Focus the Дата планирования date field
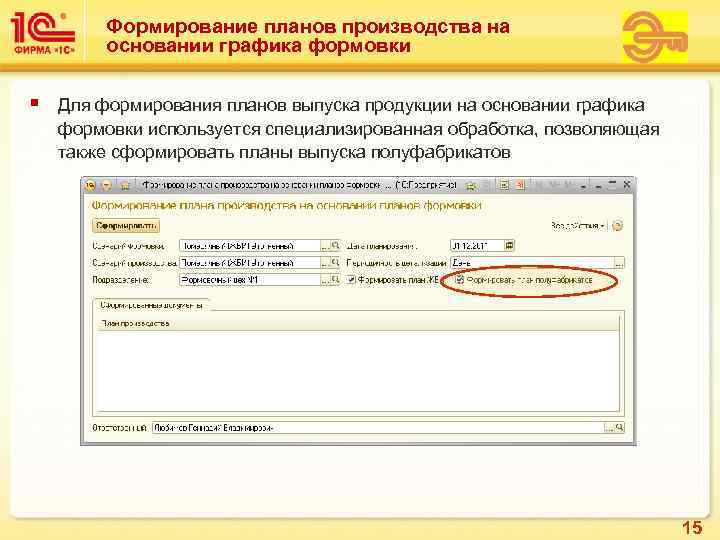 pos(477,246)
